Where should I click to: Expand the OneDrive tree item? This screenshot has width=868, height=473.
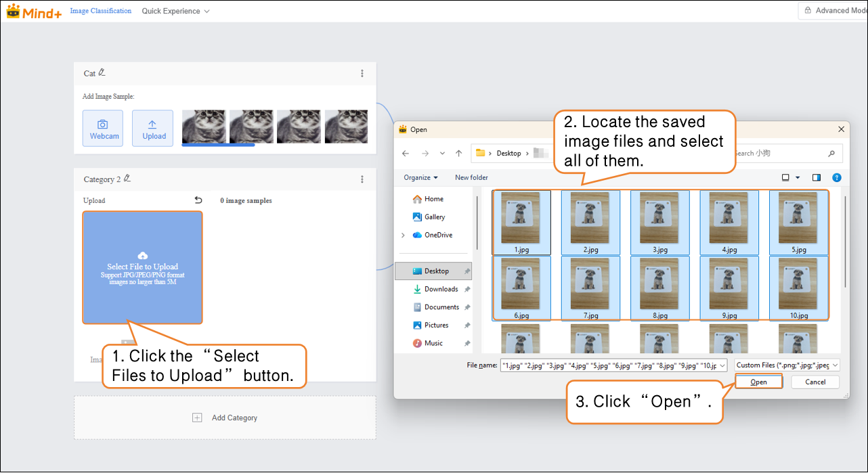pos(404,235)
